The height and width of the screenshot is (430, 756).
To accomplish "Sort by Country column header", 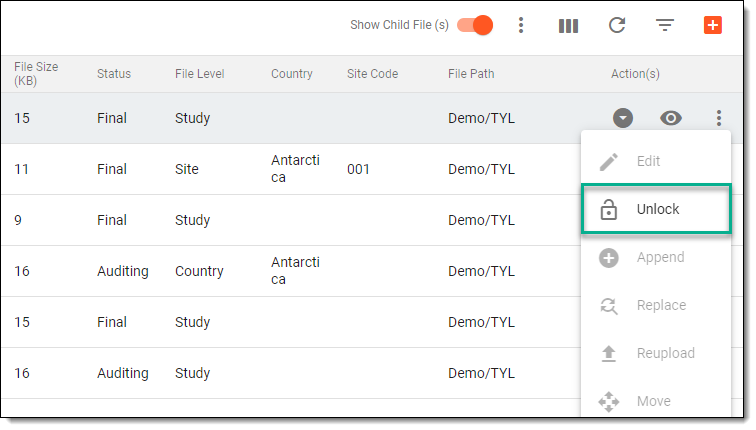I will tap(292, 74).
